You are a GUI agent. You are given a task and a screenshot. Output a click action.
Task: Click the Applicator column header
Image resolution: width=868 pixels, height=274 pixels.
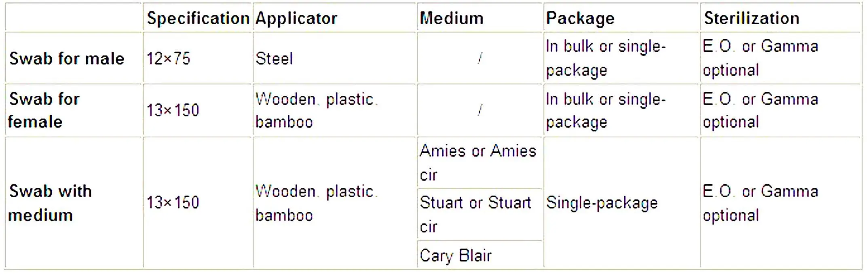click(296, 18)
